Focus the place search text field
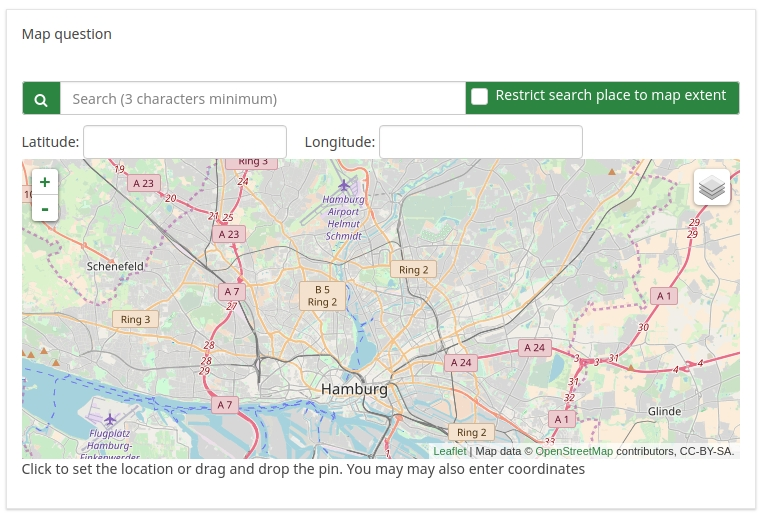Viewport: 767px width, 531px height. 263,99
